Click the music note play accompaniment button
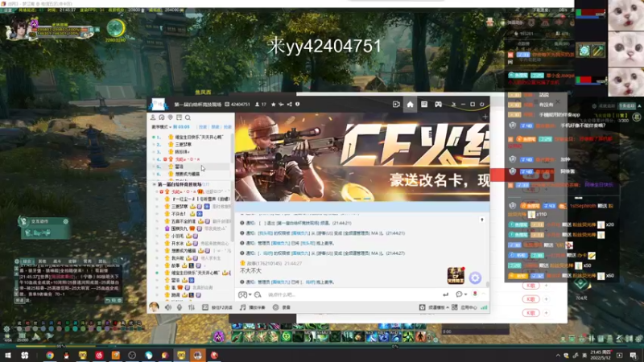644x362 pixels. (x=252, y=307)
